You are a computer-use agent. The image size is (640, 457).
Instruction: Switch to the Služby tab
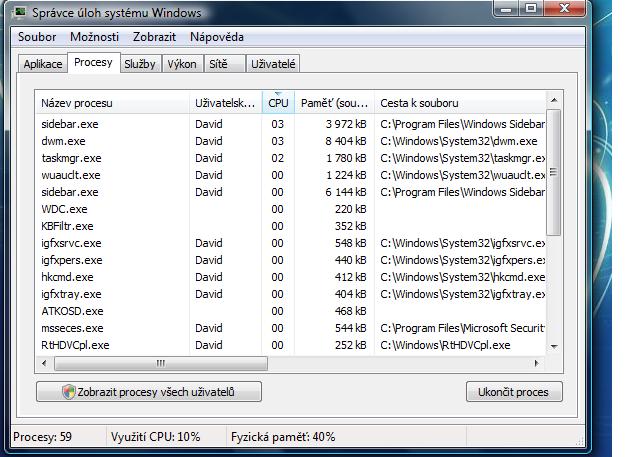click(x=141, y=64)
